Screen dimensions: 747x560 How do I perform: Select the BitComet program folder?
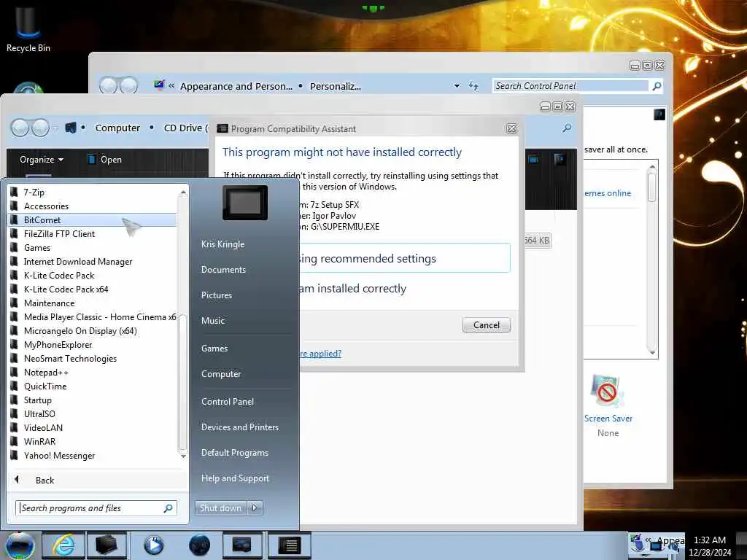coord(93,220)
